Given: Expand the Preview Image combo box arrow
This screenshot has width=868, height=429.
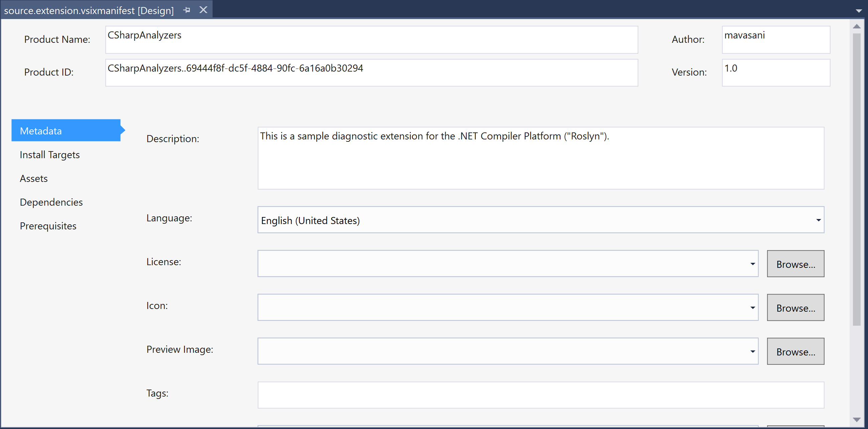Looking at the screenshot, I should click(x=752, y=351).
